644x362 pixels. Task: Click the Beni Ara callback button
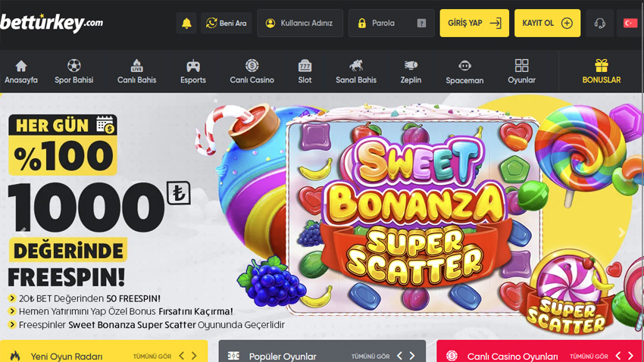coord(227,23)
